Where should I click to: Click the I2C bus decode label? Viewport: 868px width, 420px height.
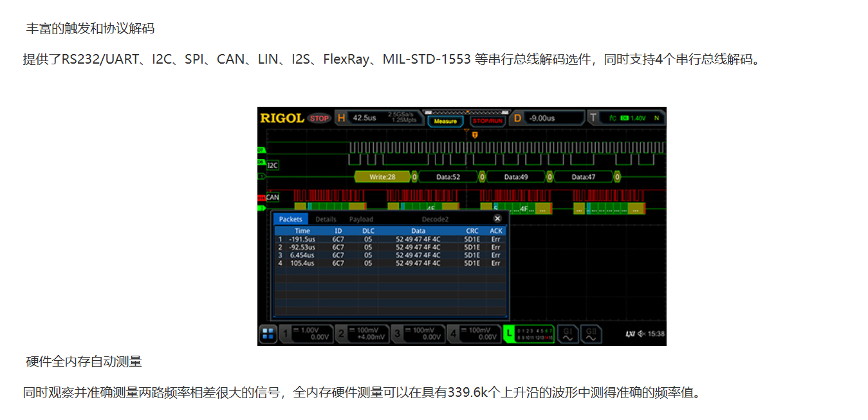click(x=273, y=165)
